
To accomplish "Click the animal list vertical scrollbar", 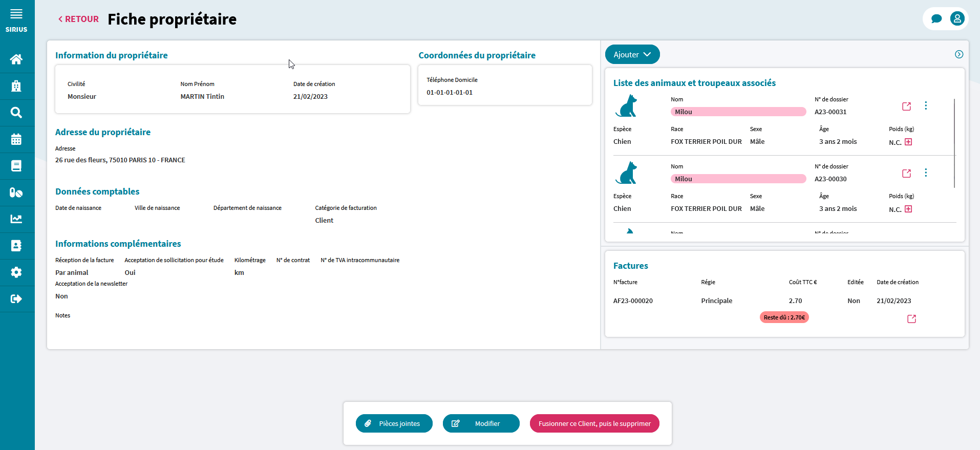I will click(954, 143).
